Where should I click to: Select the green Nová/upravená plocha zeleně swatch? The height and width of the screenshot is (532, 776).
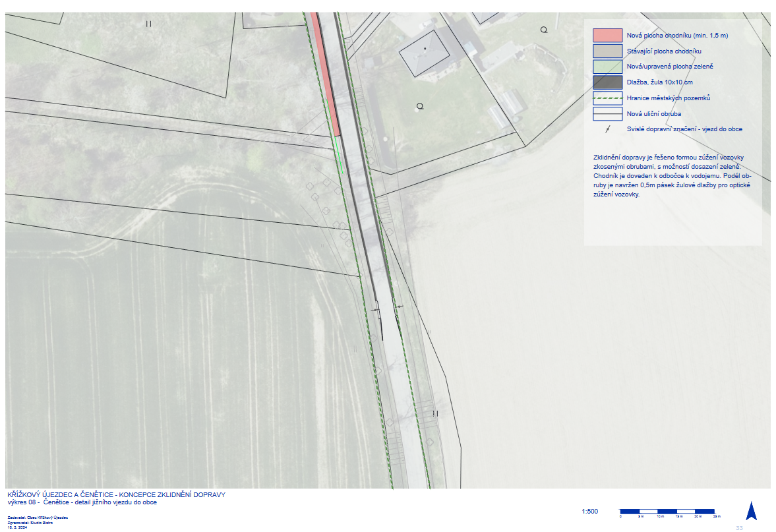pos(607,67)
